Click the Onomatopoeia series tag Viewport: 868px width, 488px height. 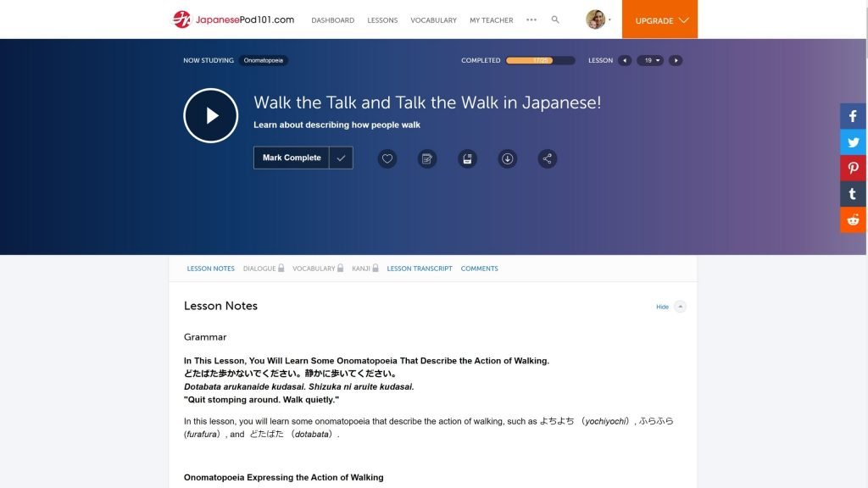(x=263, y=60)
